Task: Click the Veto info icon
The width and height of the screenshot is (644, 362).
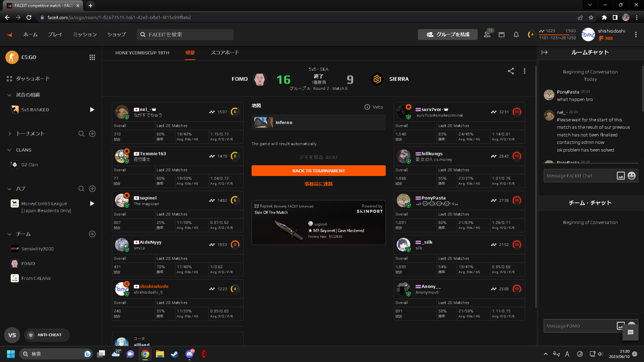Action: point(367,107)
